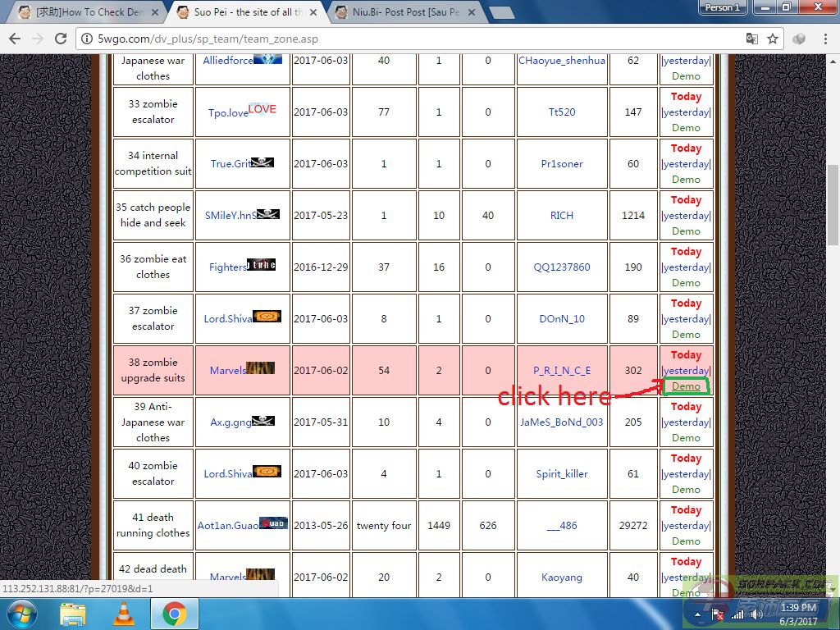This screenshot has height=630, width=840.
Task: Reload the page with the refresh icon
Action: pos(61,39)
